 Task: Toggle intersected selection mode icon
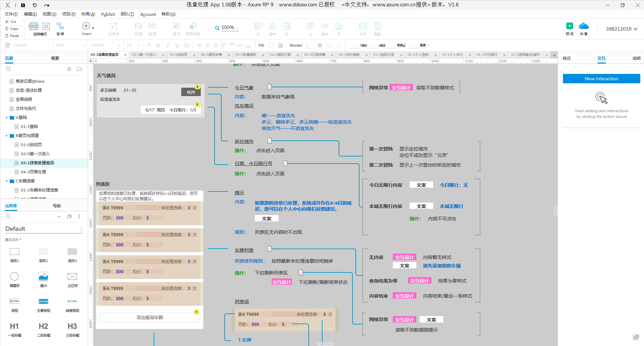[33, 26]
